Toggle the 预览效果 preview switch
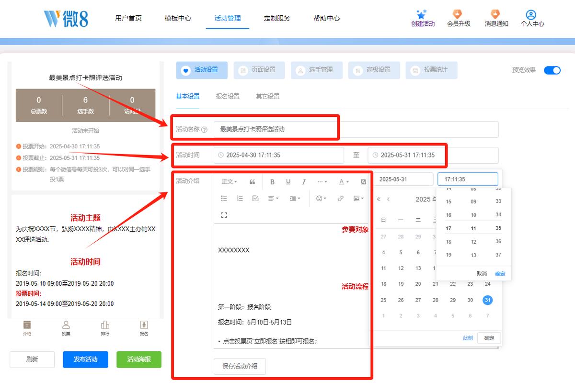Viewport: 575px width, 392px height. click(x=552, y=70)
